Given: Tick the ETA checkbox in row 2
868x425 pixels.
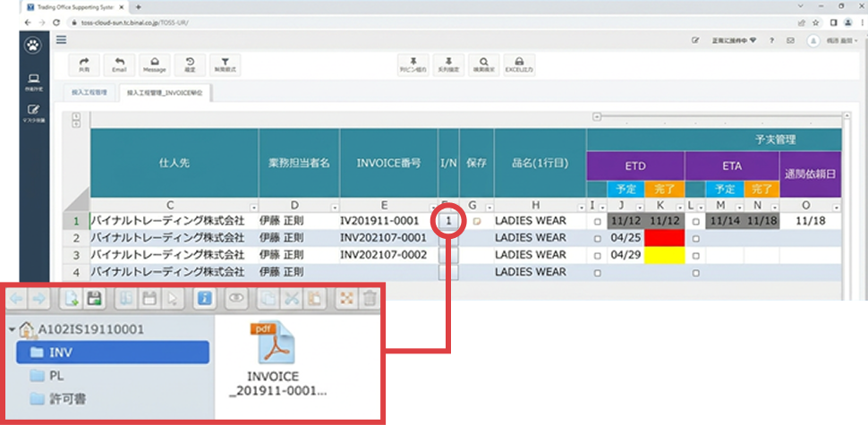Looking at the screenshot, I should tap(696, 239).
